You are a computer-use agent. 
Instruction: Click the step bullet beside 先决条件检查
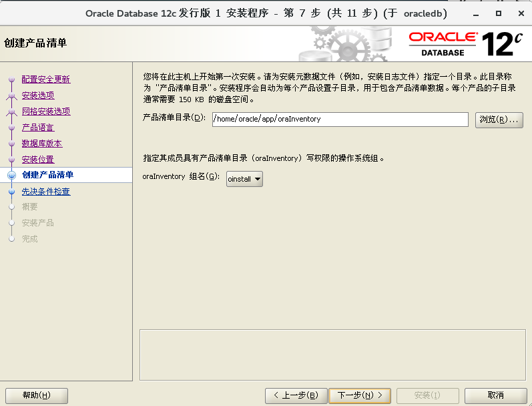tap(12, 192)
